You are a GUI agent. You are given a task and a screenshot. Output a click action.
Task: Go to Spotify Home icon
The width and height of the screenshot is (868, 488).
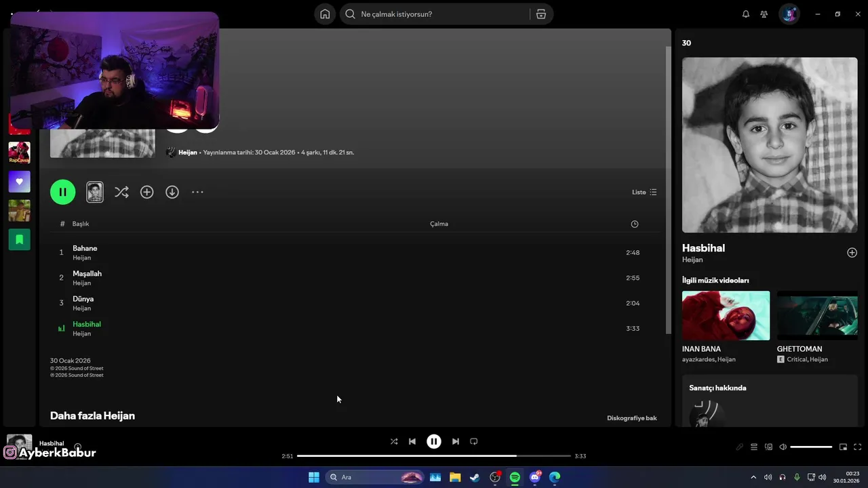325,14
